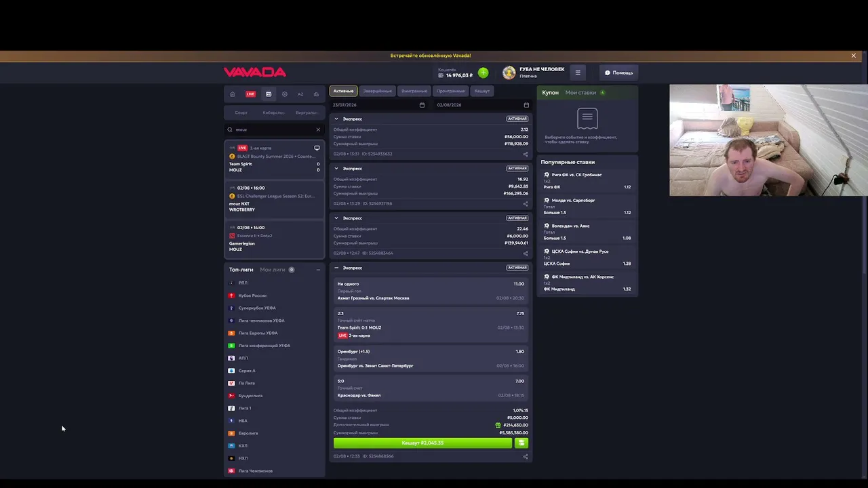Switch to the Завершённые bets tab
This screenshot has width=868, height=488.
378,91
